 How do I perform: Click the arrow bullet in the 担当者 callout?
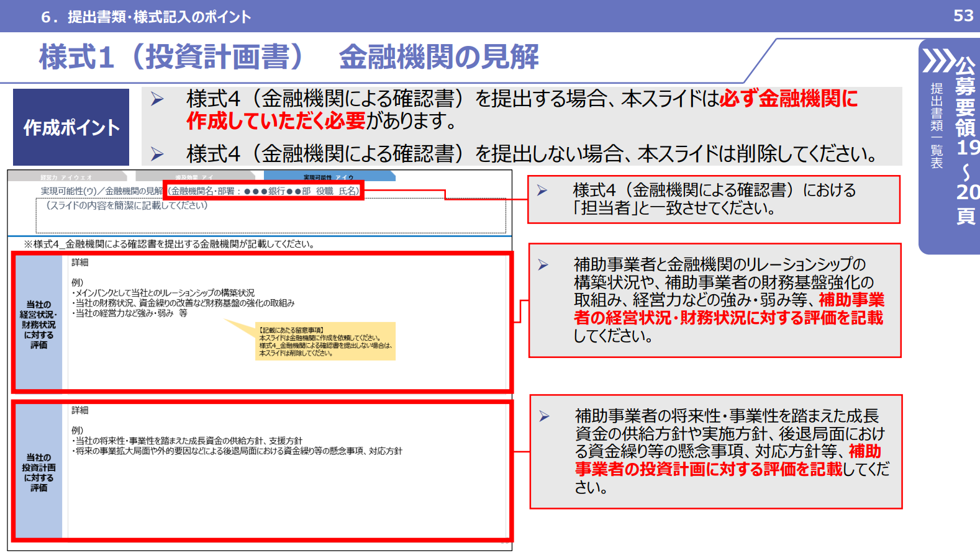click(542, 191)
